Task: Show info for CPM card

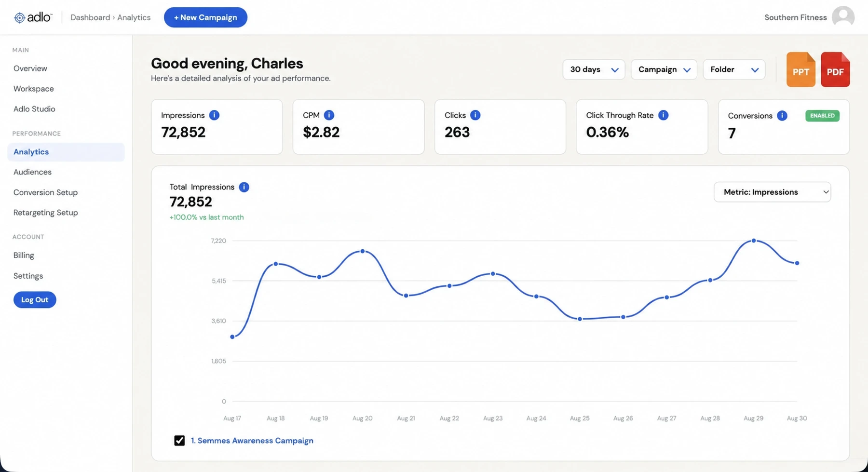Action: 329,115
